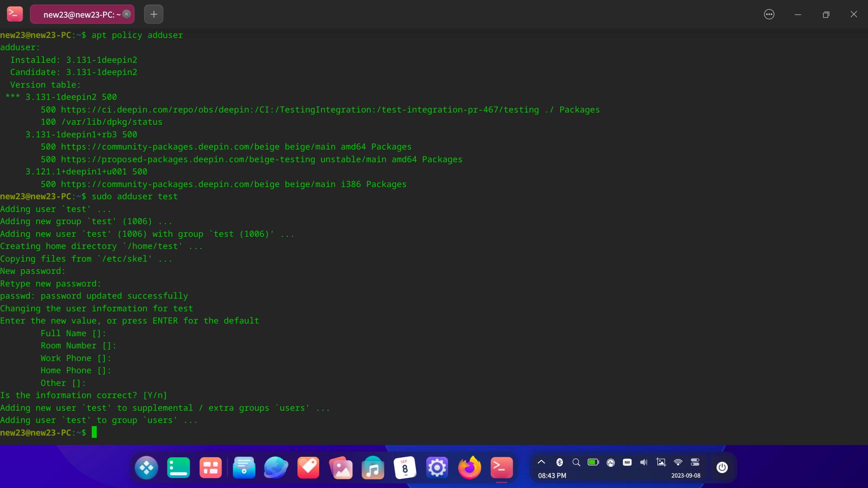Click the Bluetooth icon in the tray
This screenshot has width=868, height=488.
coord(560,462)
